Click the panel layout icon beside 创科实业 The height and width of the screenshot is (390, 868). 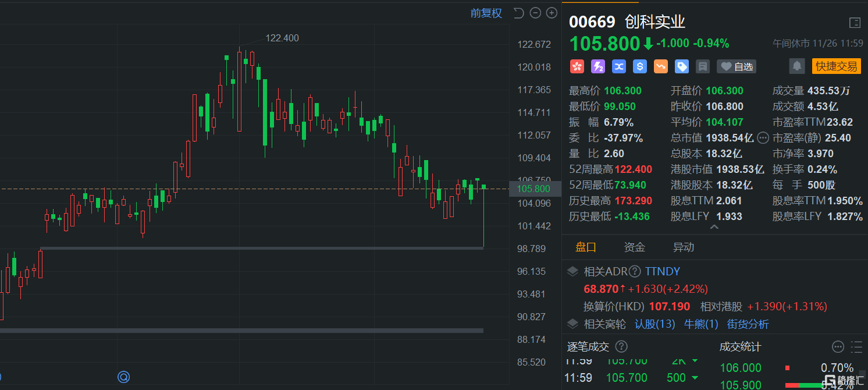click(855, 23)
